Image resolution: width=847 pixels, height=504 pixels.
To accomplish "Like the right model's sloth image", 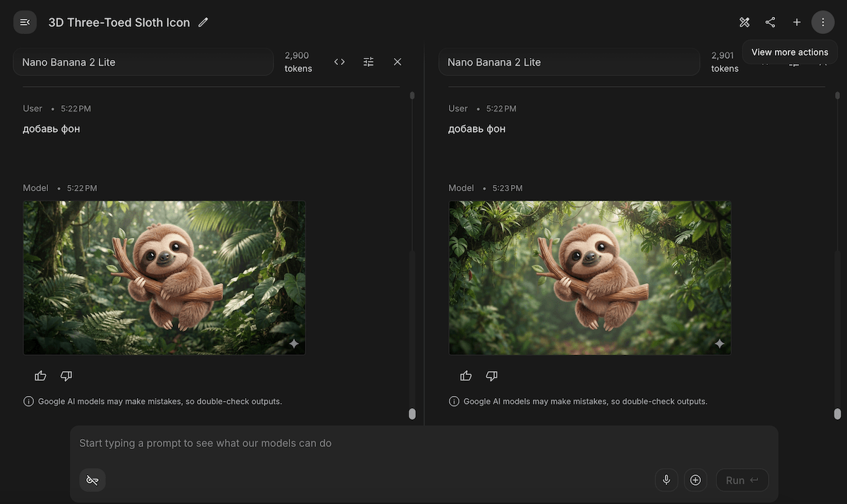I will (x=466, y=376).
